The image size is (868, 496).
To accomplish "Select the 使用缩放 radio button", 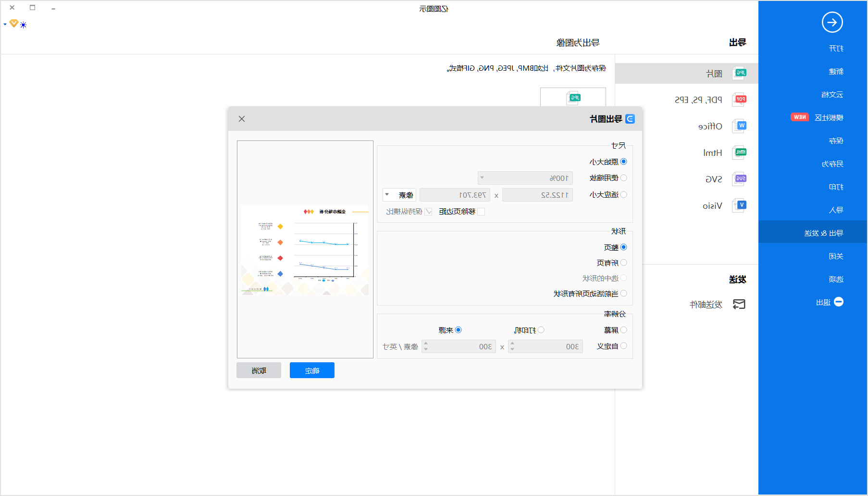I will [624, 178].
